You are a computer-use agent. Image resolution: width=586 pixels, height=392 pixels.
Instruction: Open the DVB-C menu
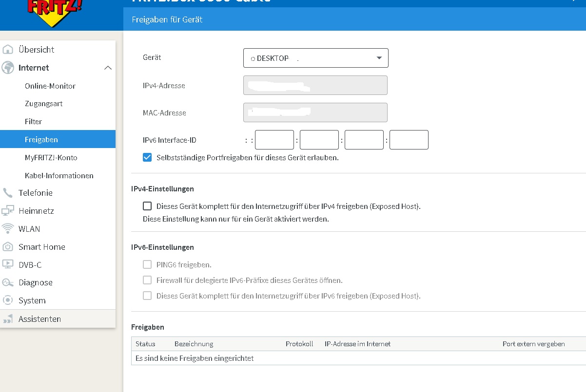click(x=30, y=264)
